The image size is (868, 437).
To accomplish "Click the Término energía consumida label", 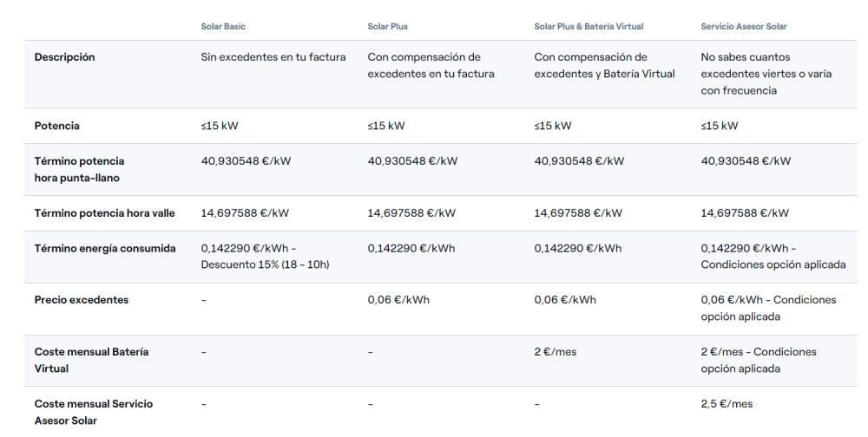I will point(105,248).
